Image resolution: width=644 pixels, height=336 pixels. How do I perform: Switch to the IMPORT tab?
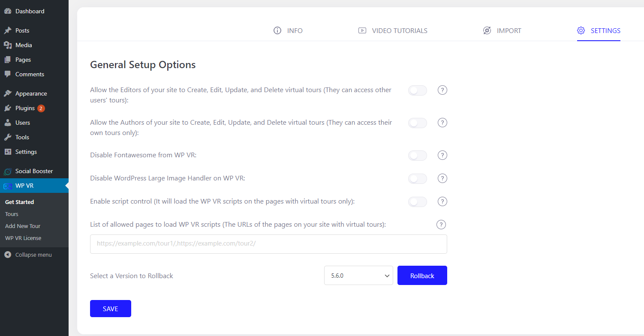pyautogui.click(x=502, y=30)
